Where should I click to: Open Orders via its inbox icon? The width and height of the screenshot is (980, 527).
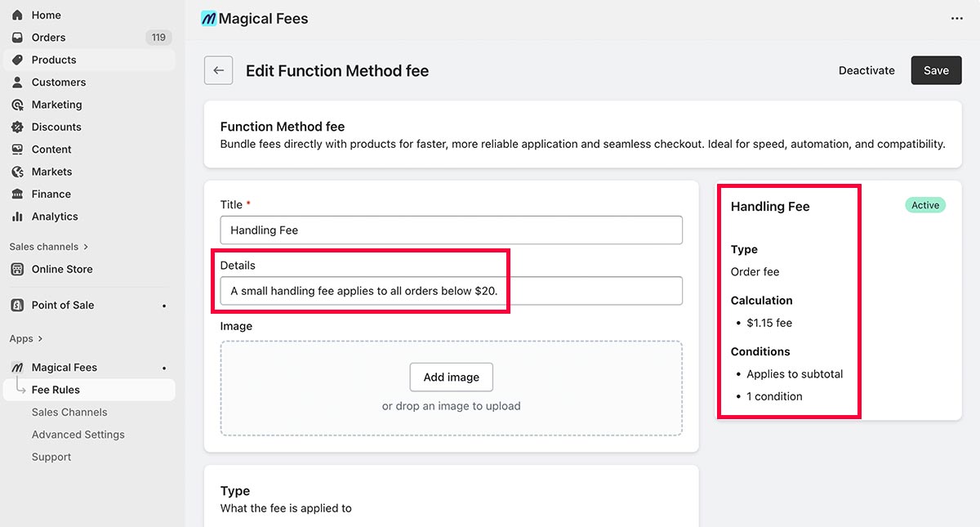point(17,38)
